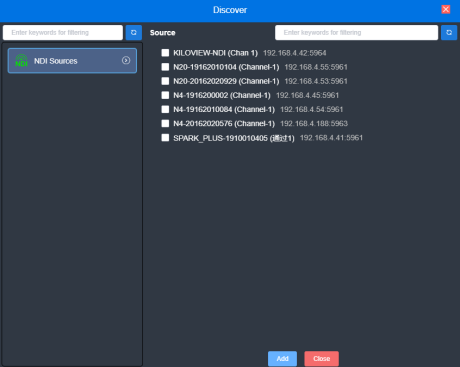This screenshot has width=460, height=367.
Task: Check the N4-1916200002 (Channel-1) checkbox
Action: (x=165, y=95)
